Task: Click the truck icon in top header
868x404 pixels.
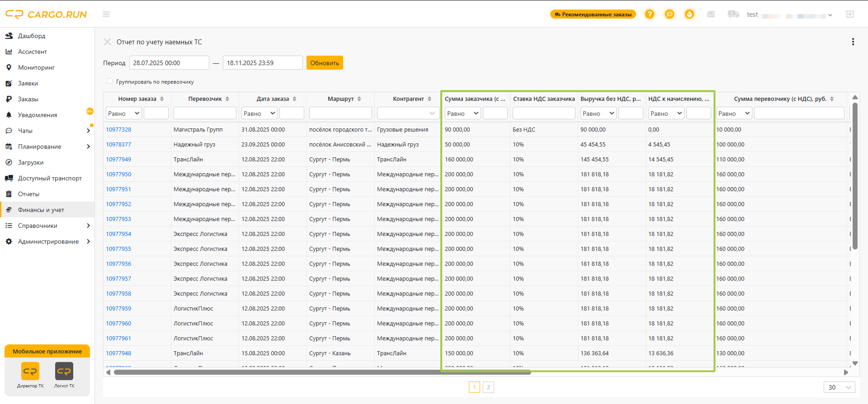Action: click(733, 14)
